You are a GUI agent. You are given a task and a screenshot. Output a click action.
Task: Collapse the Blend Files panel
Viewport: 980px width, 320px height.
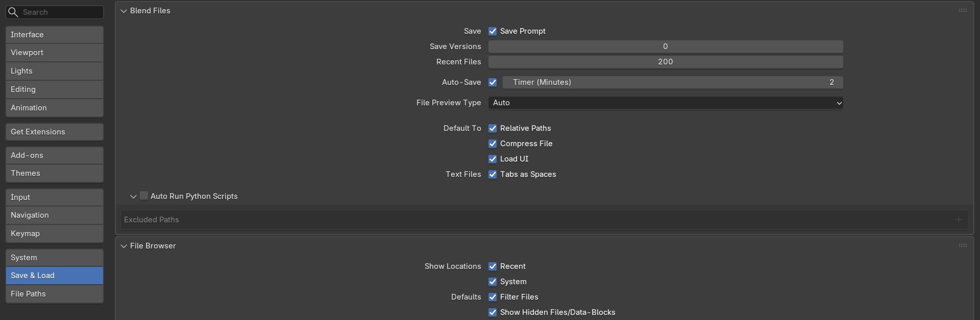pos(124,11)
